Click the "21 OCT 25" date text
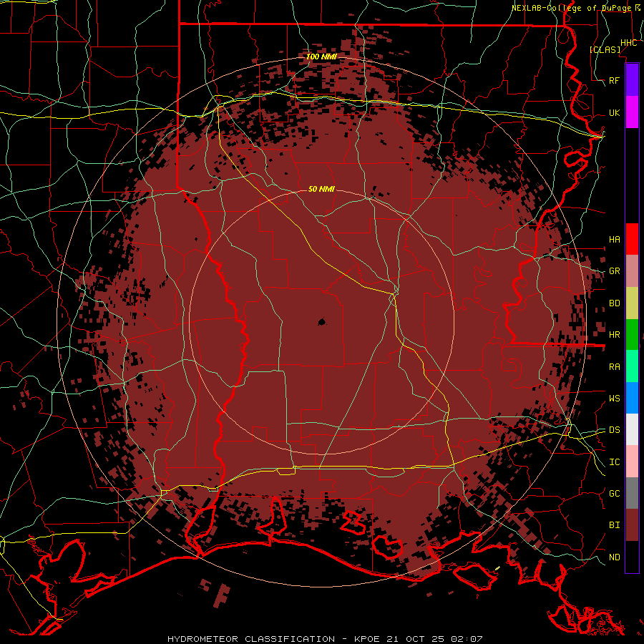This screenshot has width=644, height=644. point(416,639)
